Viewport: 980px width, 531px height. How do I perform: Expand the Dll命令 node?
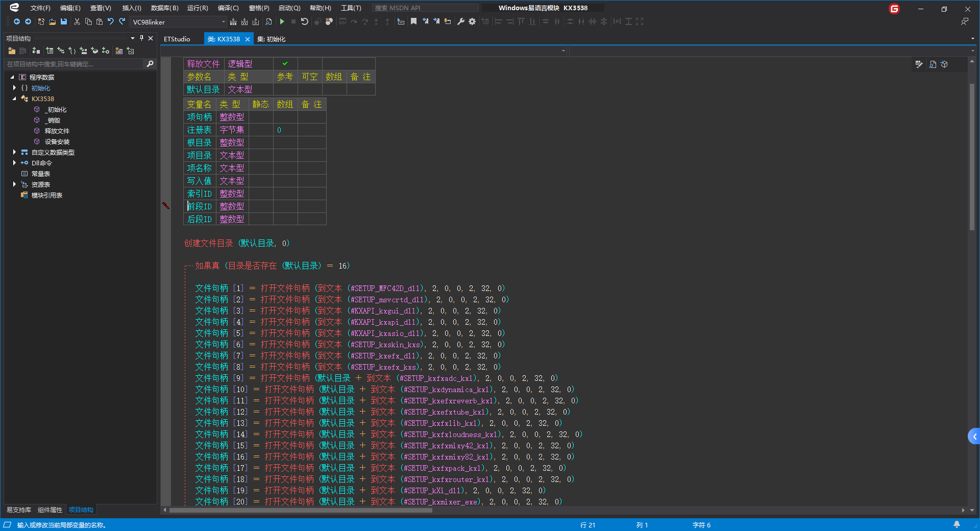pyautogui.click(x=14, y=163)
